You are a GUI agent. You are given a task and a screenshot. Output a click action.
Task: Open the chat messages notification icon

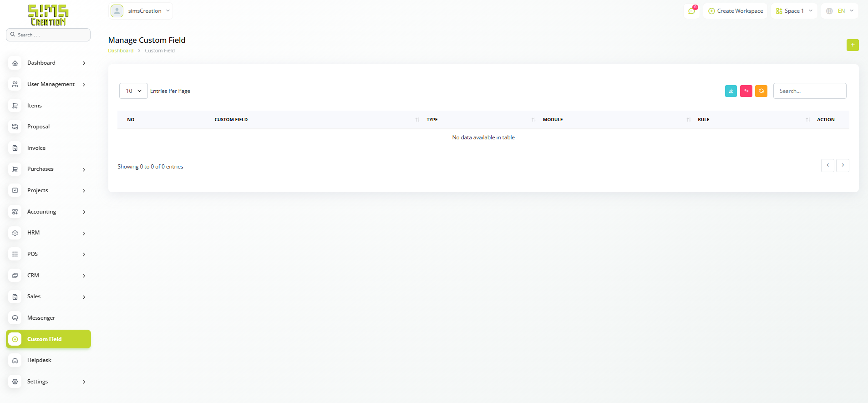click(691, 11)
